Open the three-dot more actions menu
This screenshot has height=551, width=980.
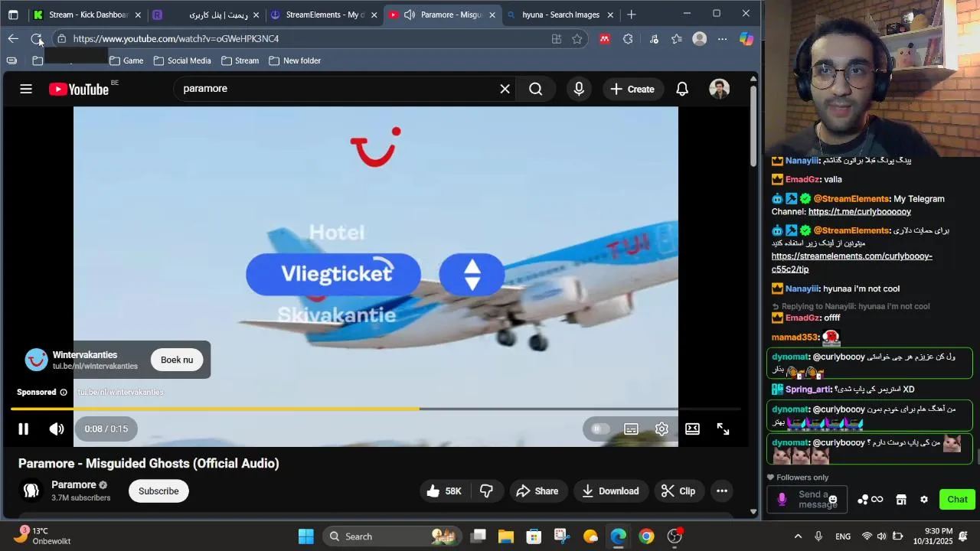coord(722,491)
